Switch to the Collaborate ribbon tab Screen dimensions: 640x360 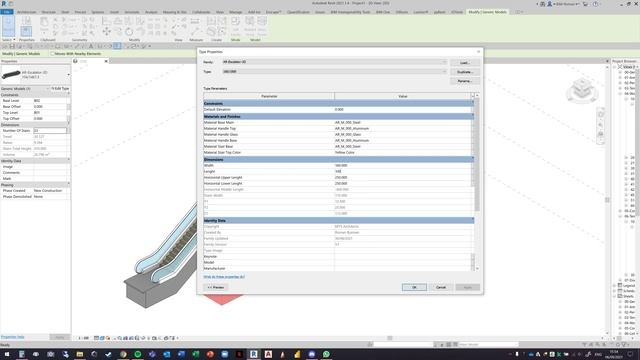coord(201,12)
